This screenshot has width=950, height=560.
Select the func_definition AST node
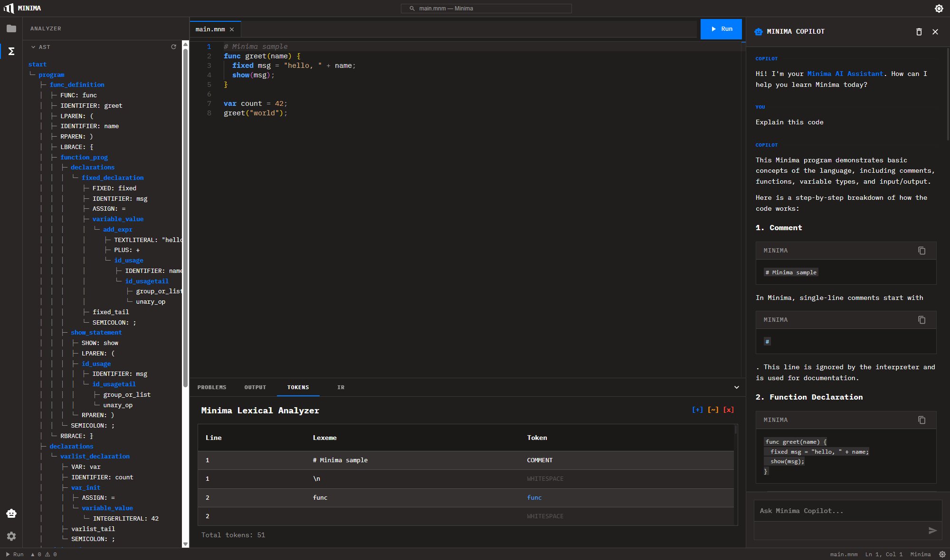(77, 85)
